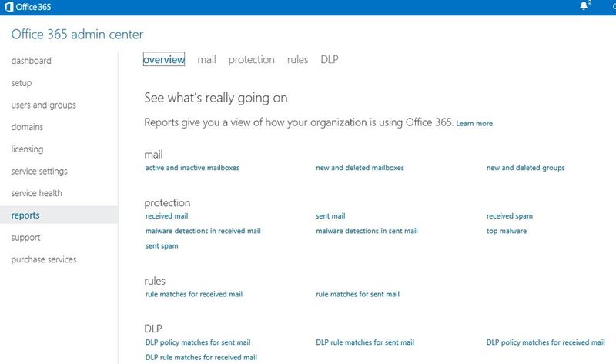View rule matches for received mail
Viewport: 616px width, 364px height.
[x=194, y=294]
